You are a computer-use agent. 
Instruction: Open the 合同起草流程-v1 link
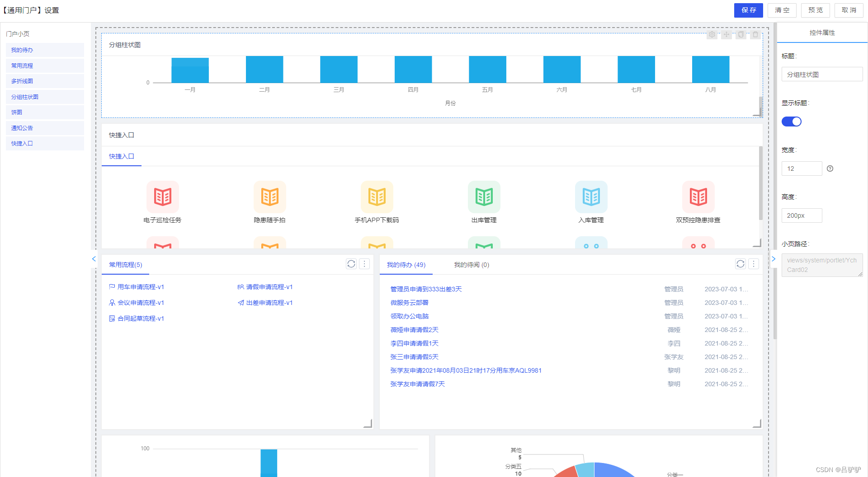(137, 318)
